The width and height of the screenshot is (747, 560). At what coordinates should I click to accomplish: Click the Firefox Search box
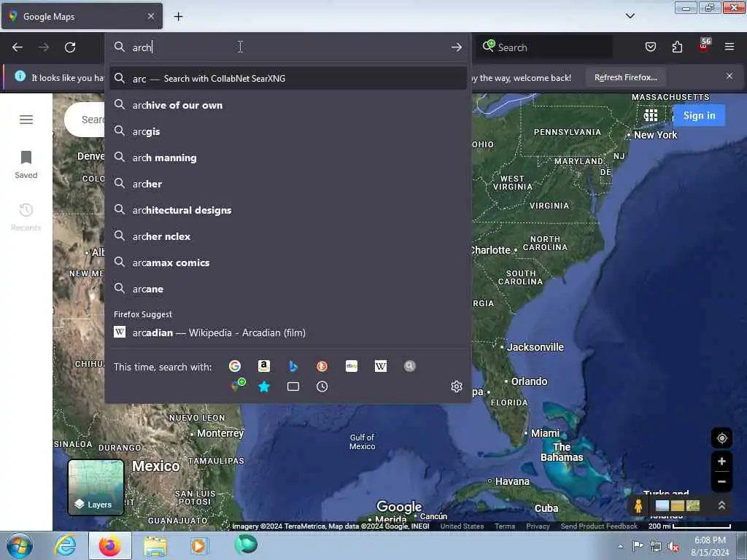[x=544, y=47]
